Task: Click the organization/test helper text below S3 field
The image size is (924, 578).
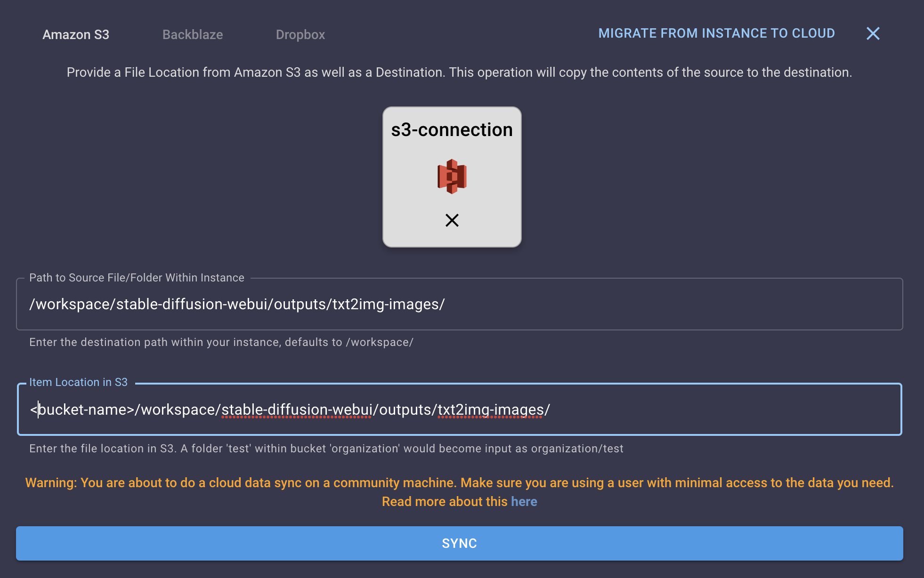Action: click(x=326, y=449)
